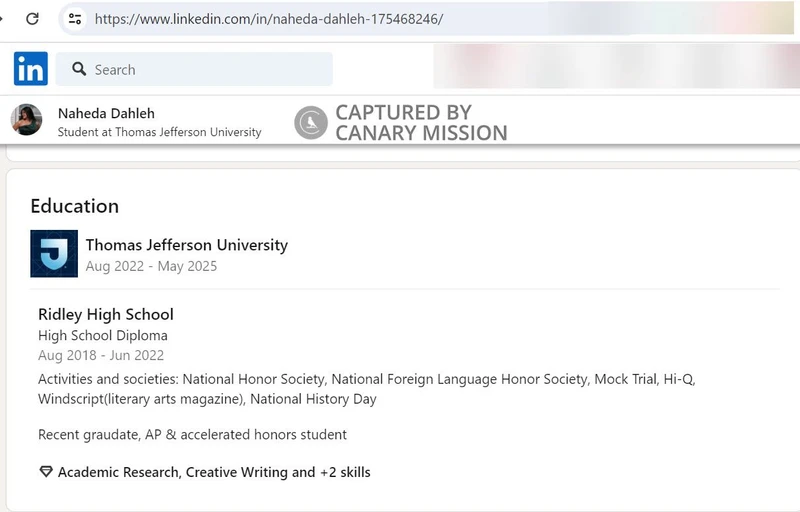Focus the LinkedIn Search field

tap(194, 69)
